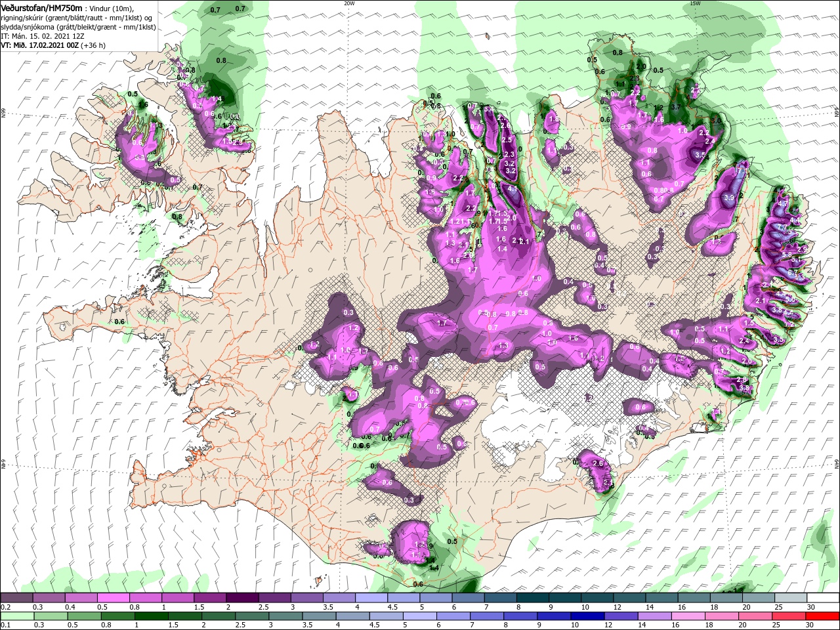Click the 15W longitude label
This screenshot has width=840, height=630.
tap(695, 3)
